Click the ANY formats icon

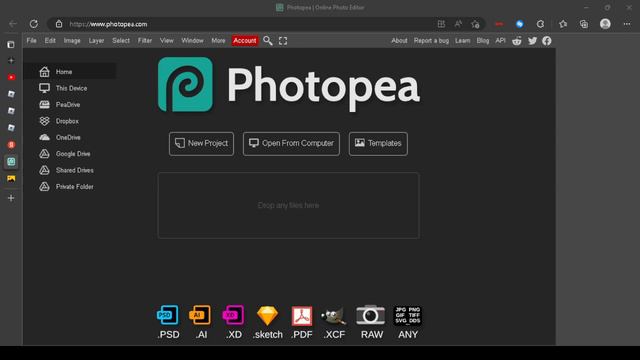pos(407,315)
